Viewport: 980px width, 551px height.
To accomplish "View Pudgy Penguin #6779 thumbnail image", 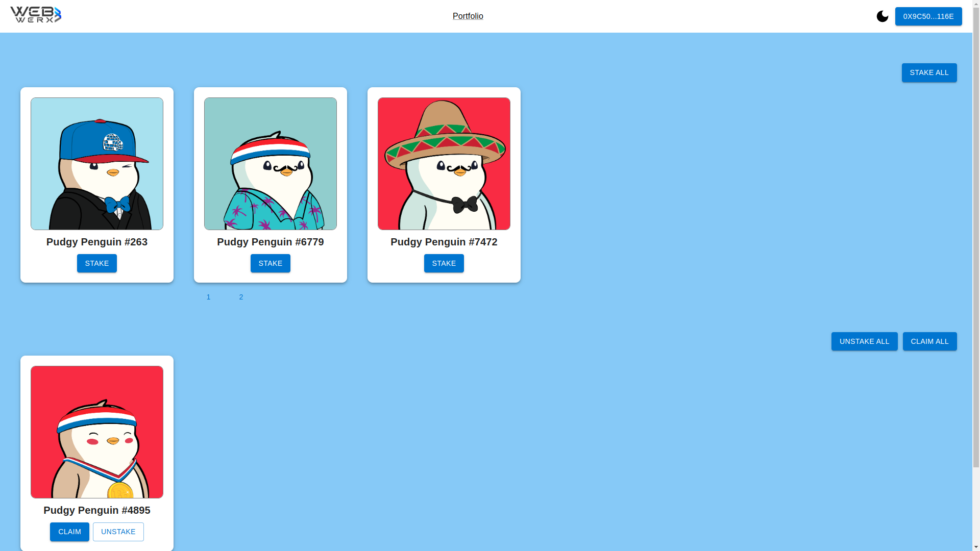I will 270,163.
